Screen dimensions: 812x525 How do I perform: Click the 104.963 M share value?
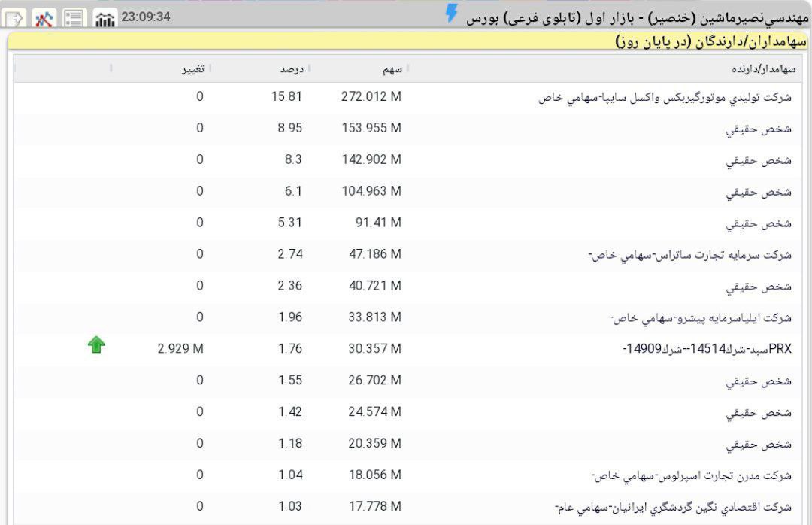click(371, 191)
